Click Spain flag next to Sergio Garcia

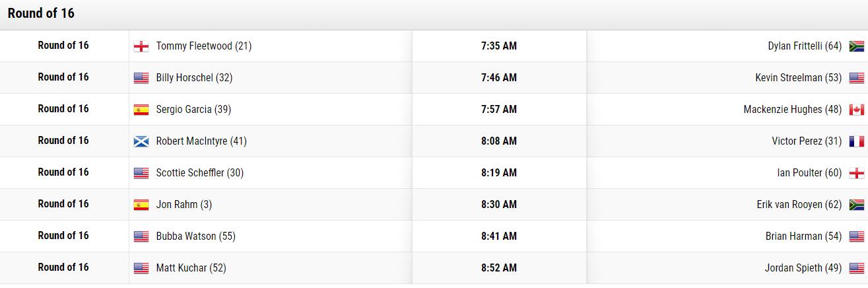pos(141,110)
